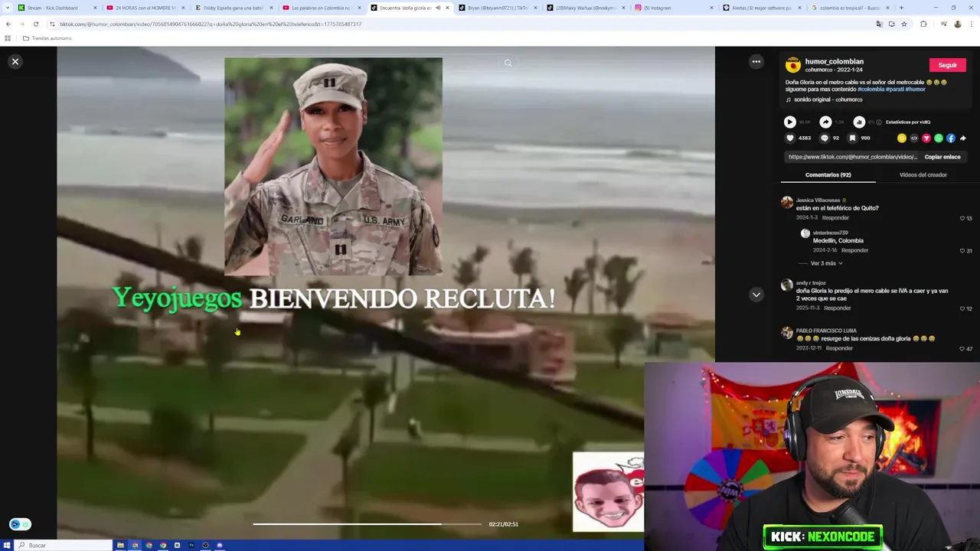Seek on the video progress bar
The width and height of the screenshot is (980, 551).
[367, 524]
